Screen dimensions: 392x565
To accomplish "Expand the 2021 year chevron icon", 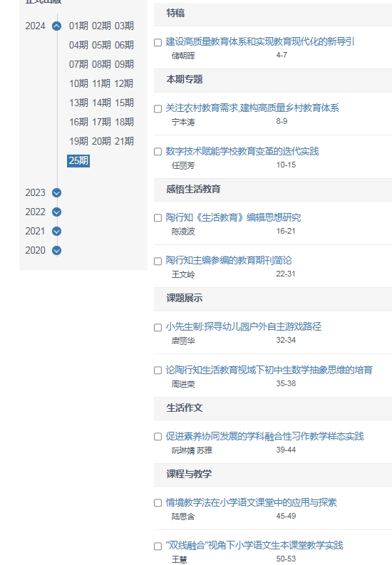I will [56, 231].
